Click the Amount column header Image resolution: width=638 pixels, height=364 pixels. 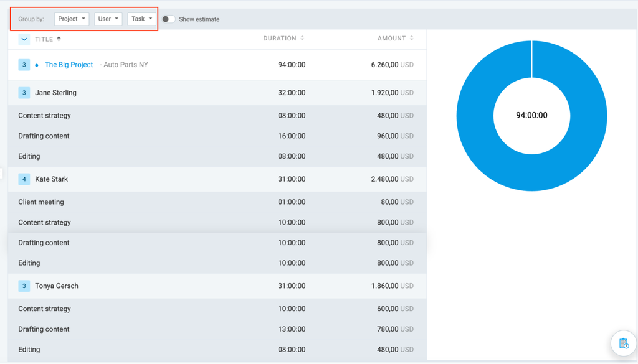(391, 38)
